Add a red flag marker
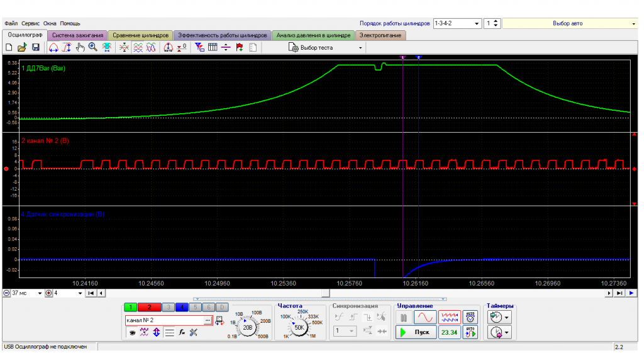Image resolution: width=644 pixels, height=353 pixels. coord(240,48)
